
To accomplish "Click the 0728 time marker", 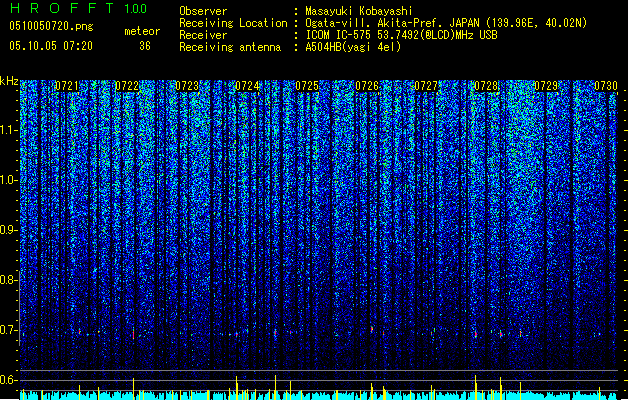I will [x=486, y=86].
